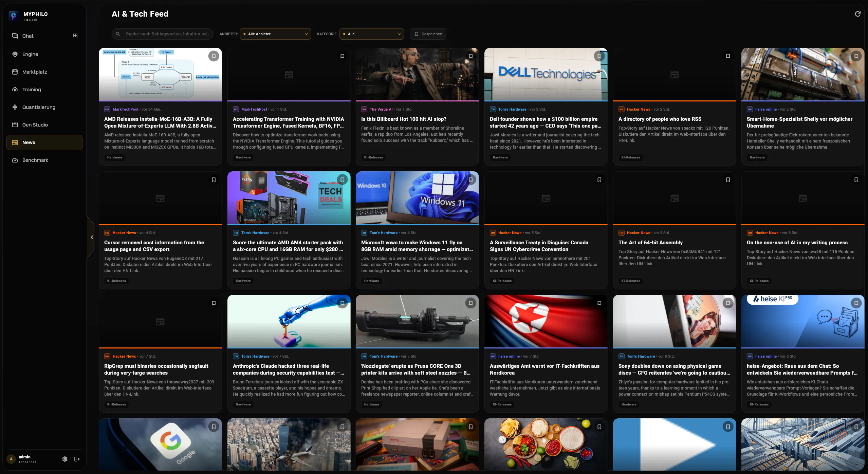The image size is (868, 474).
Task: Go to Marktplatz
Action: (x=44, y=72)
